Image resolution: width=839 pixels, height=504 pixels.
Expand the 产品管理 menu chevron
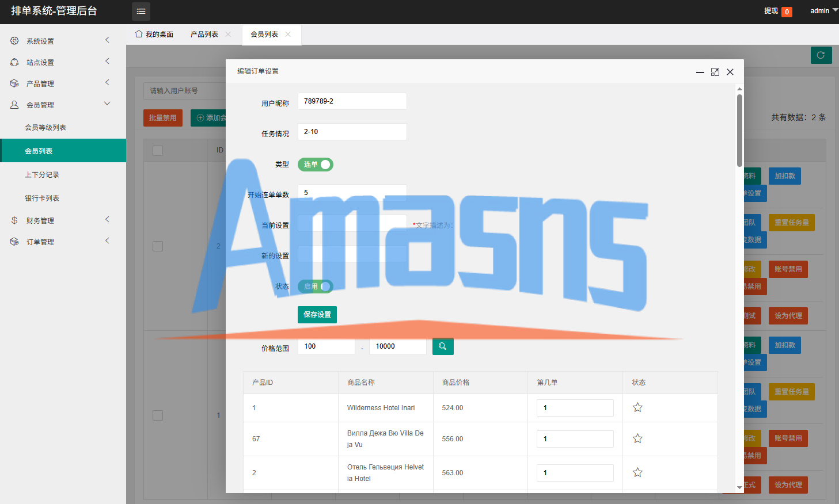click(107, 82)
